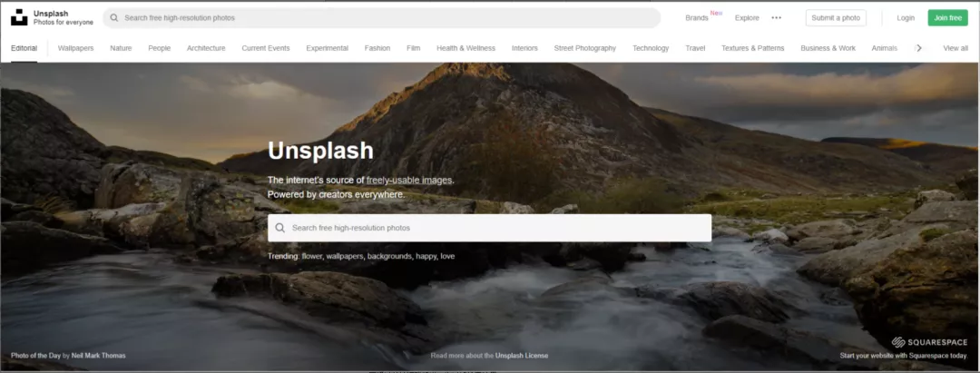The height and width of the screenshot is (373, 980).
Task: Expand categories with the right chevron arrow
Action: click(918, 48)
